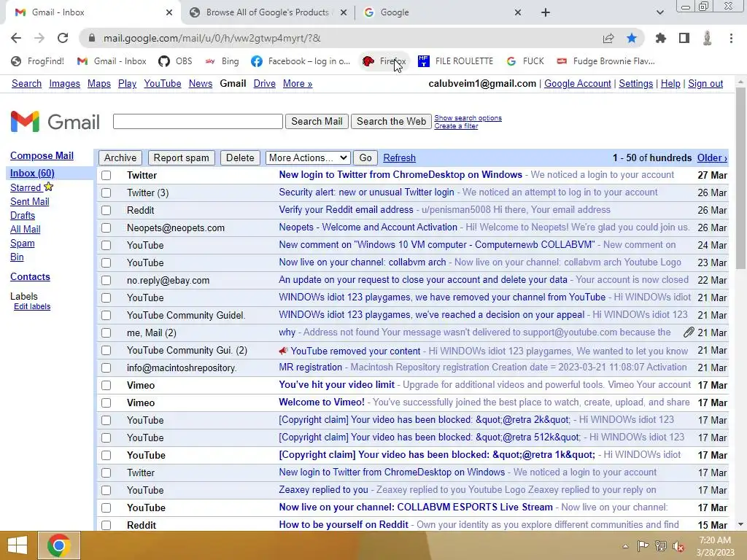747x560 pixels.
Task: Go back with the browser back arrow
Action: point(16,38)
